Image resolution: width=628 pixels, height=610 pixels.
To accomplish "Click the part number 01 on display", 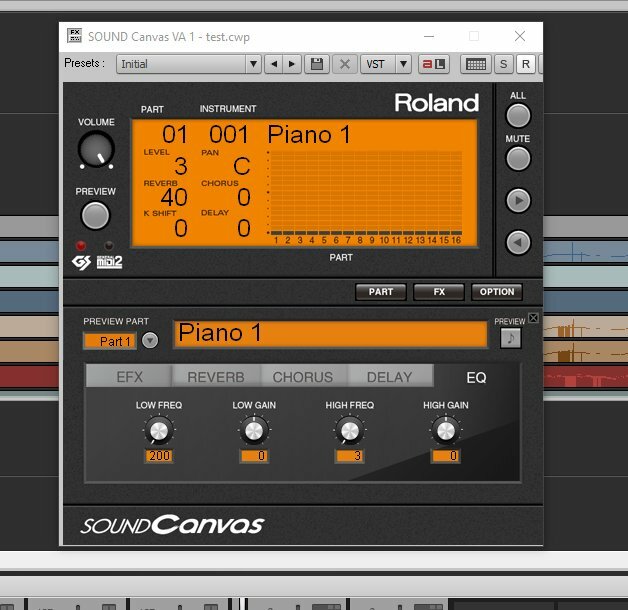I will click(175, 134).
